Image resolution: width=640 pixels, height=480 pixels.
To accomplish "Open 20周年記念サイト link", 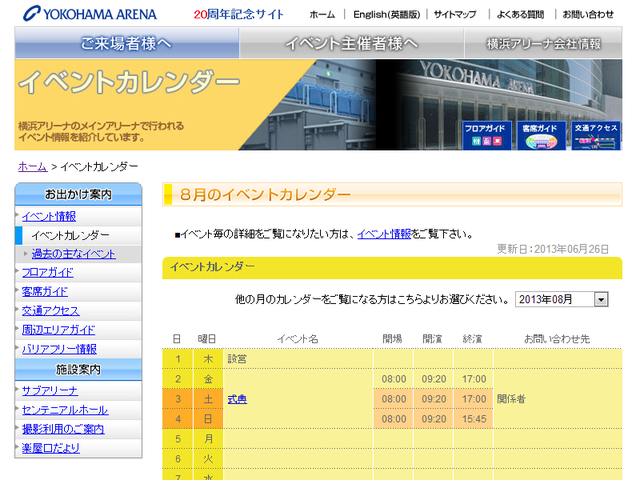I will [238, 14].
